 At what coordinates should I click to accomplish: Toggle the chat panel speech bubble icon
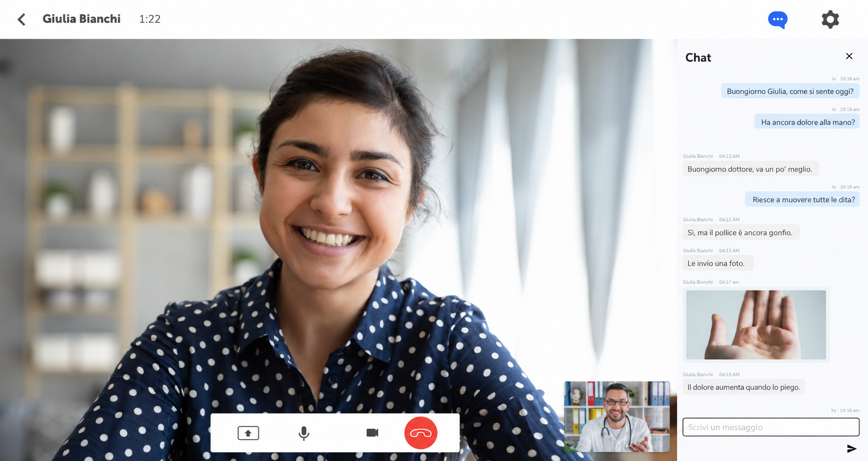coord(777,20)
